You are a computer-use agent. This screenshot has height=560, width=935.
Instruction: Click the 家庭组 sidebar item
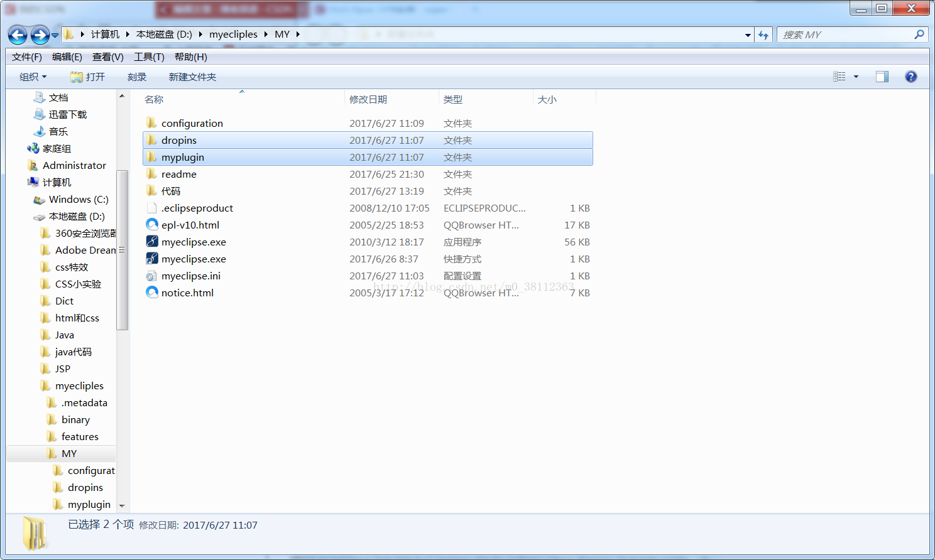tap(57, 149)
